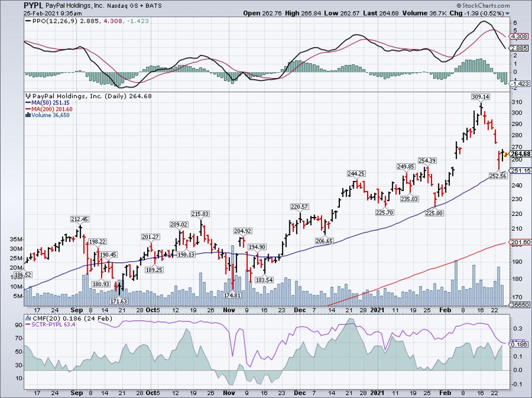Click the 0.186 CMF tag on right axis

click(x=519, y=344)
